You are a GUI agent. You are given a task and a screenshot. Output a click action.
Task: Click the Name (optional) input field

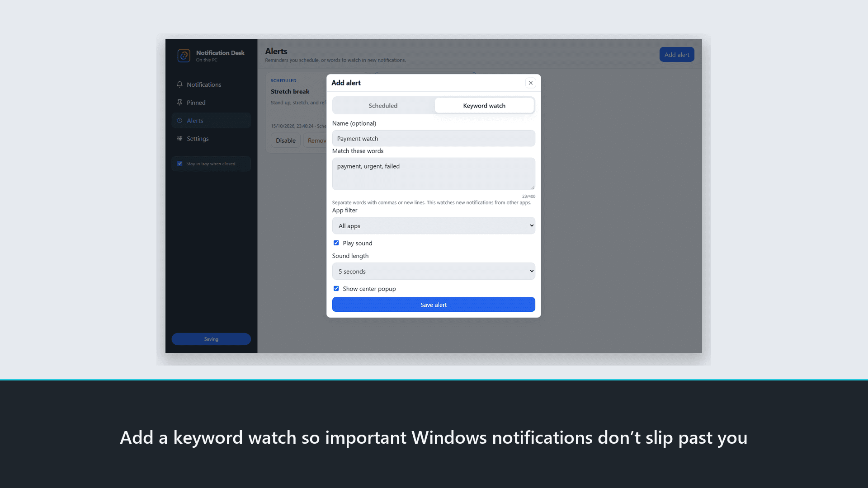click(434, 138)
